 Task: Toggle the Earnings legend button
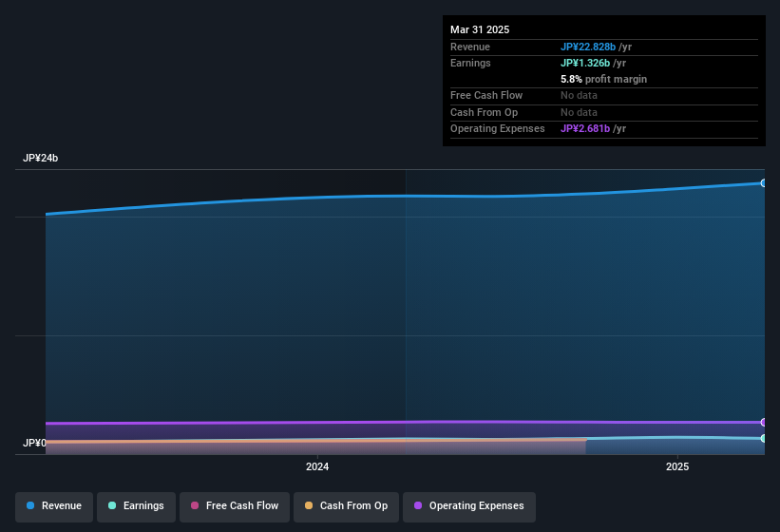pyautogui.click(x=136, y=506)
